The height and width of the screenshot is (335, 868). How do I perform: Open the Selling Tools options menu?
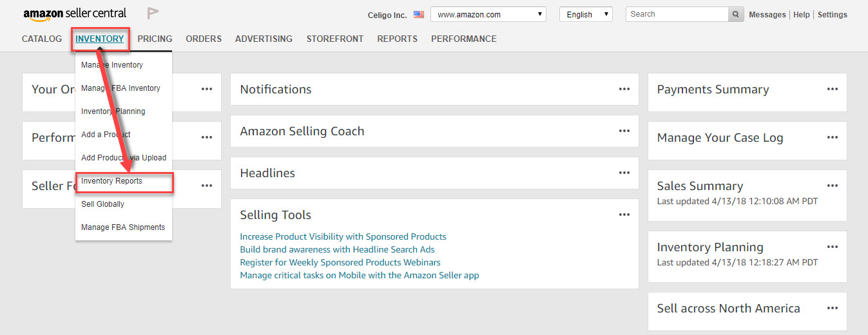624,215
